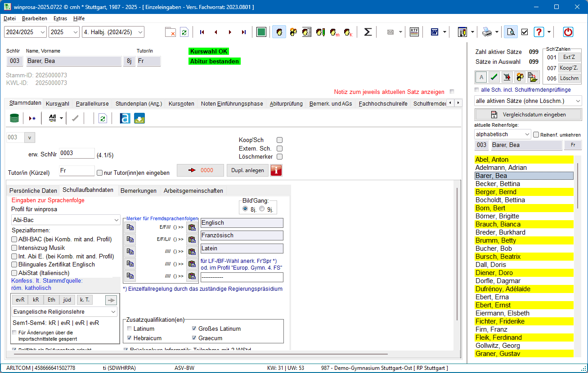Image resolution: width=588 pixels, height=373 pixels.
Task: Click the Sigma sum toolbar icon
Action: 368,32
